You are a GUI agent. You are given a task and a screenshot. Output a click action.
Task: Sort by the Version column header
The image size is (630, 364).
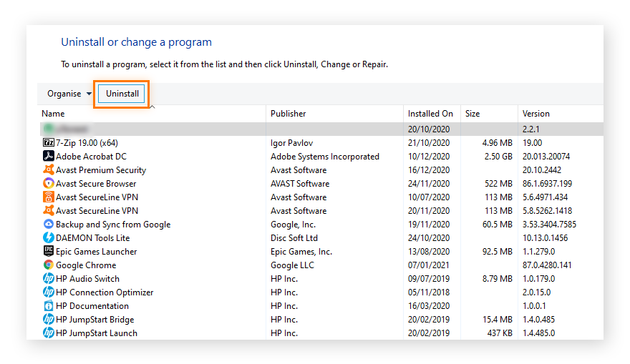coord(536,114)
